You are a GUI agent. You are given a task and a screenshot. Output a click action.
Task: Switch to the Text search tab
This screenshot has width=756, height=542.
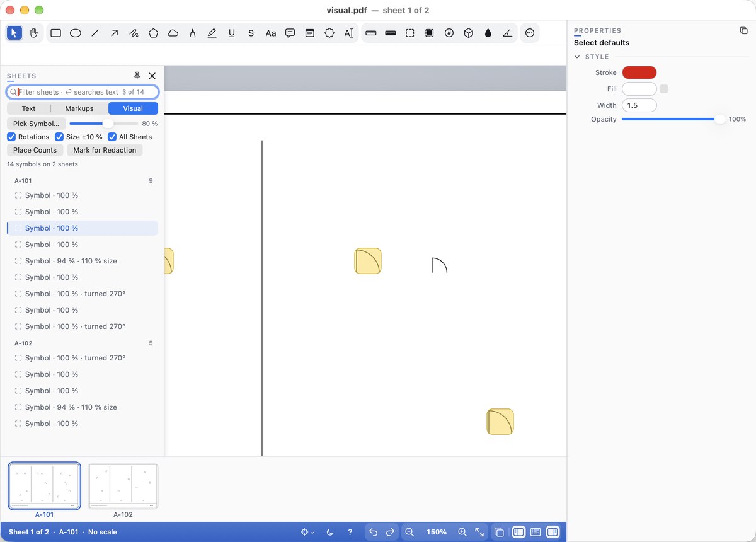point(29,108)
